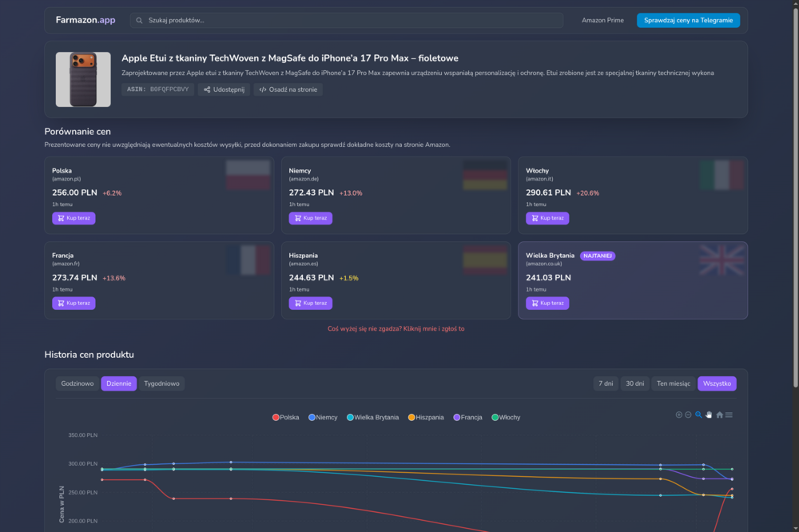This screenshot has width=799, height=532.
Task: Toggle Wielka Brytania series in legend
Action: tap(372, 417)
